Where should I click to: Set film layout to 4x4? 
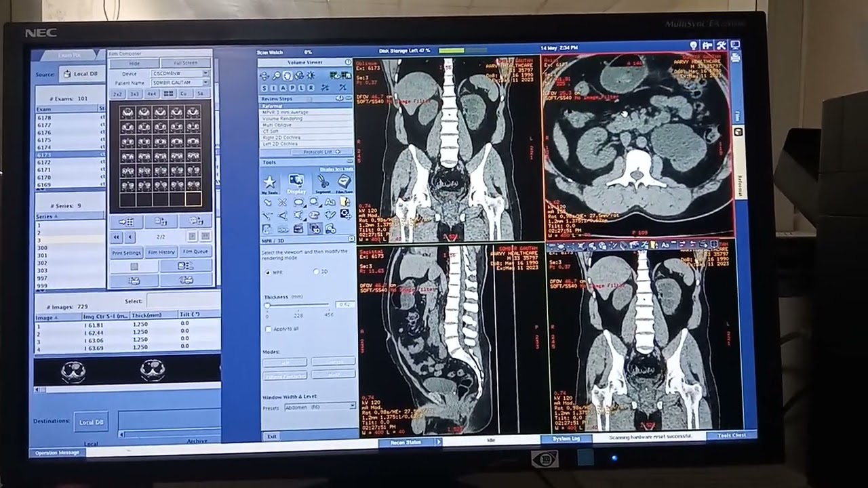(x=151, y=94)
